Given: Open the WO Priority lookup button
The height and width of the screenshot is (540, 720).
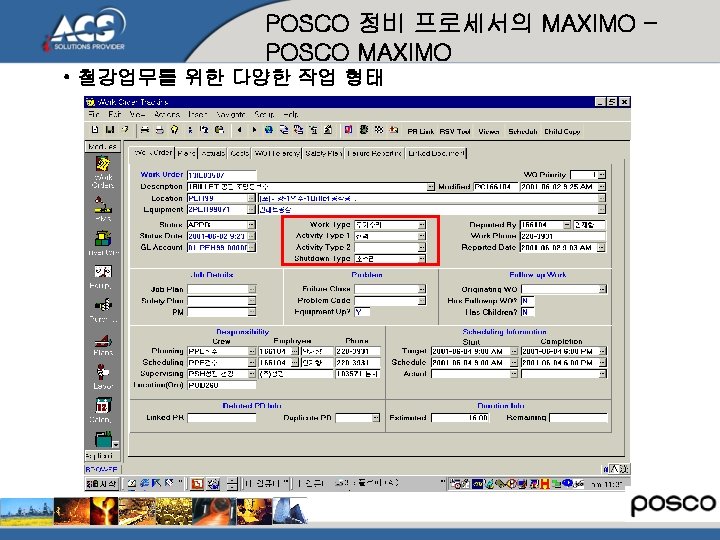Looking at the screenshot, I should (x=602, y=175).
